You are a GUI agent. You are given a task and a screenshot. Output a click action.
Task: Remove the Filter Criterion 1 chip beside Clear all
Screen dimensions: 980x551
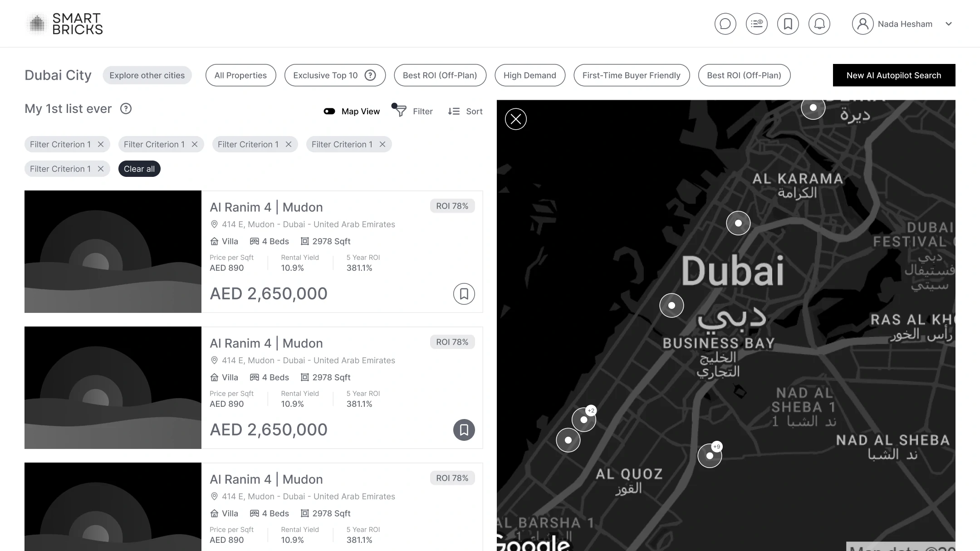point(101,169)
